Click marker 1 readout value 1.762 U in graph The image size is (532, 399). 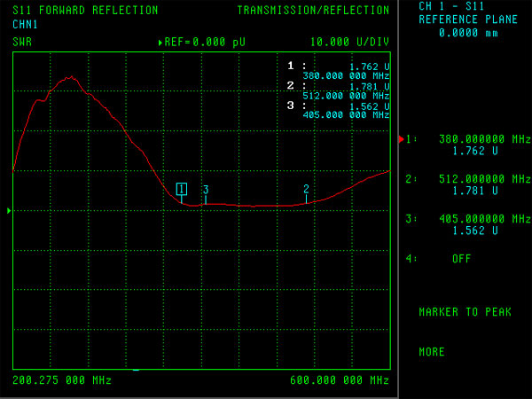pyautogui.click(x=369, y=66)
